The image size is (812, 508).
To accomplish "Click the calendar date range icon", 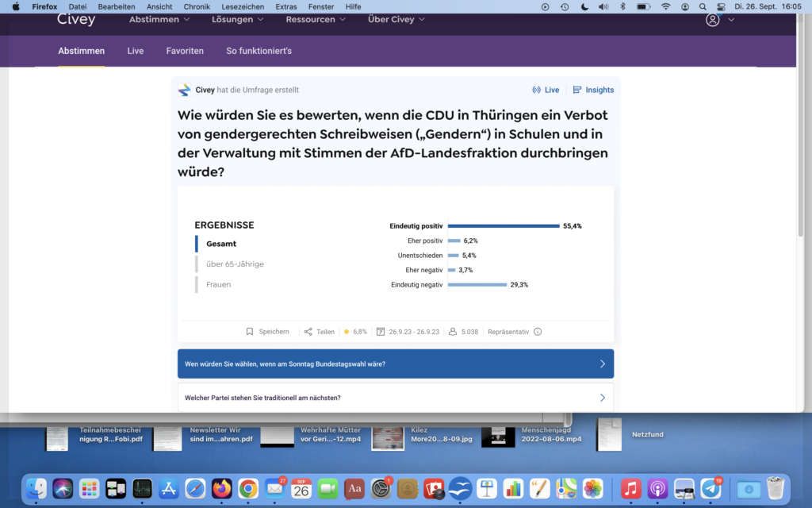I will coord(381,332).
